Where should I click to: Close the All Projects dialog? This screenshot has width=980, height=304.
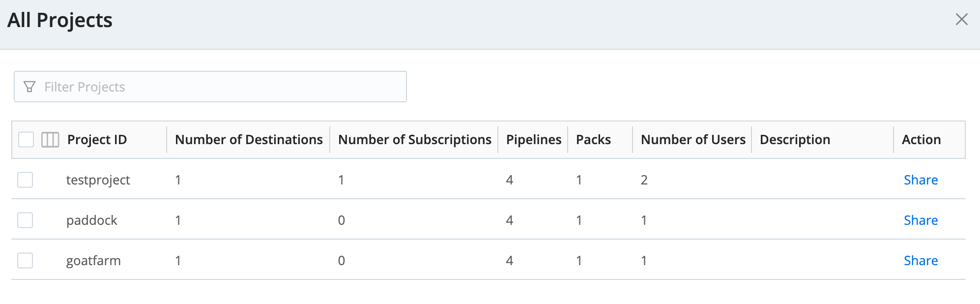962,20
